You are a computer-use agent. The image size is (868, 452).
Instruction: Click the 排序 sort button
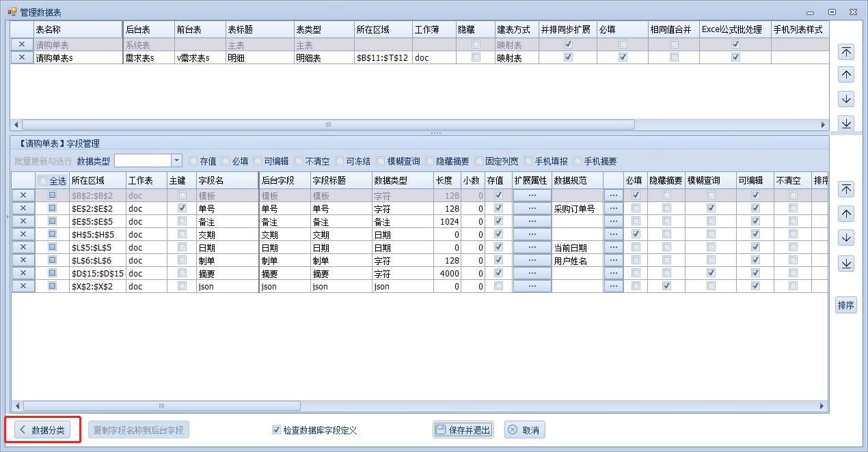pyautogui.click(x=846, y=305)
